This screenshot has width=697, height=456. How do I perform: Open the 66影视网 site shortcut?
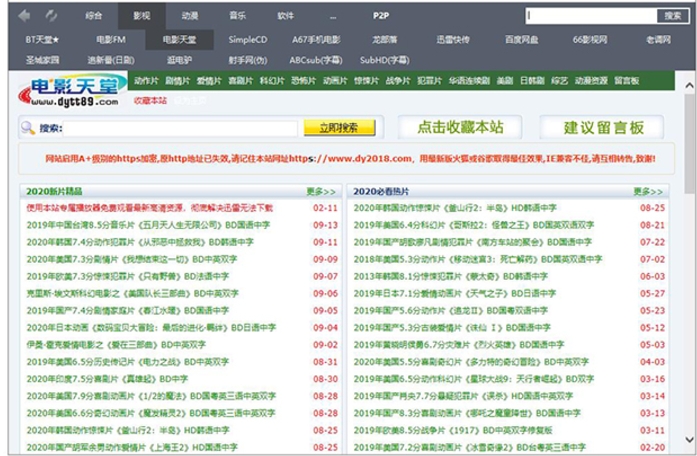tap(590, 40)
